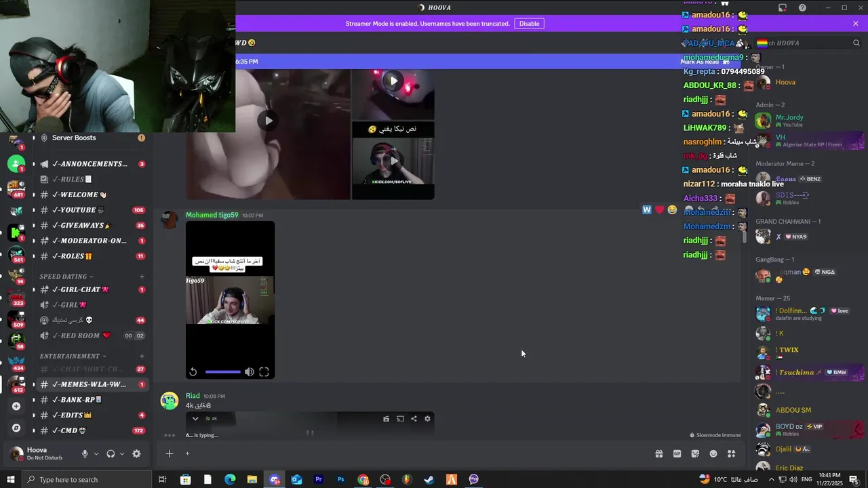This screenshot has height=488, width=868.
Task: Mute volume on tigo59's video
Action: coord(249,371)
